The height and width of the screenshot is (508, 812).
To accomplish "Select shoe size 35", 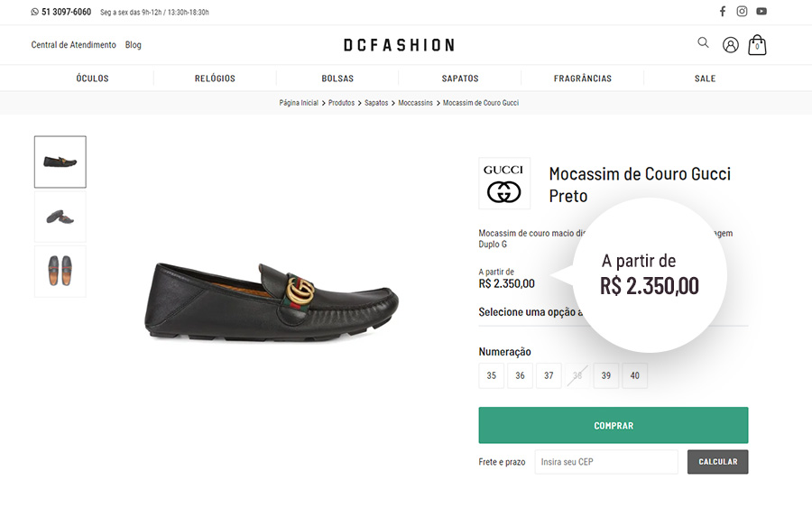I will point(492,375).
